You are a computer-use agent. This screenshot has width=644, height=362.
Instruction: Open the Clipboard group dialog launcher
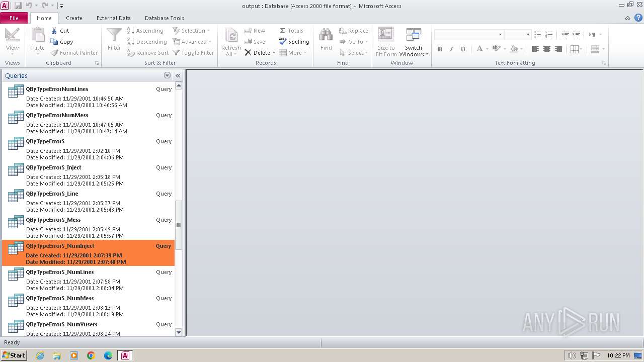[97, 63]
